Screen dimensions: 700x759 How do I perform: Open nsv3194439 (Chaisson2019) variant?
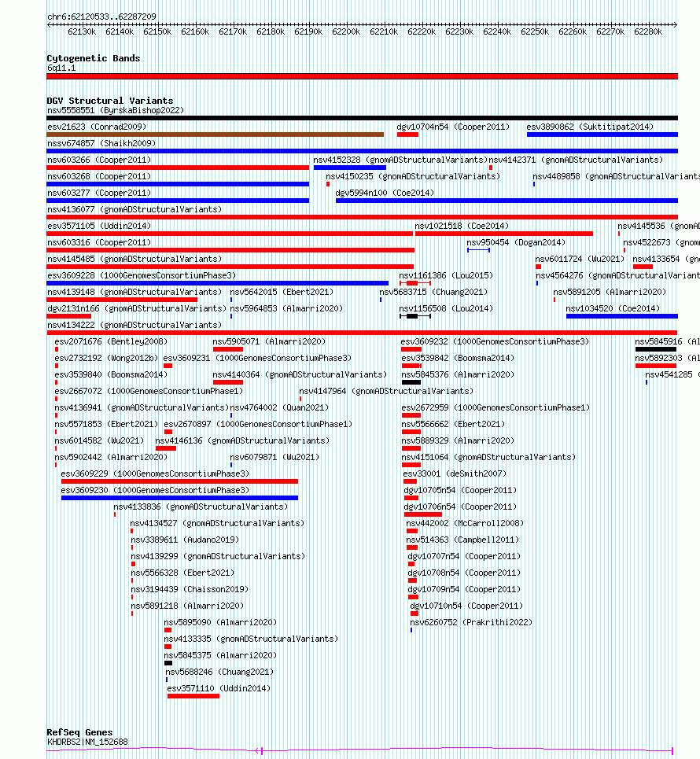(190, 589)
